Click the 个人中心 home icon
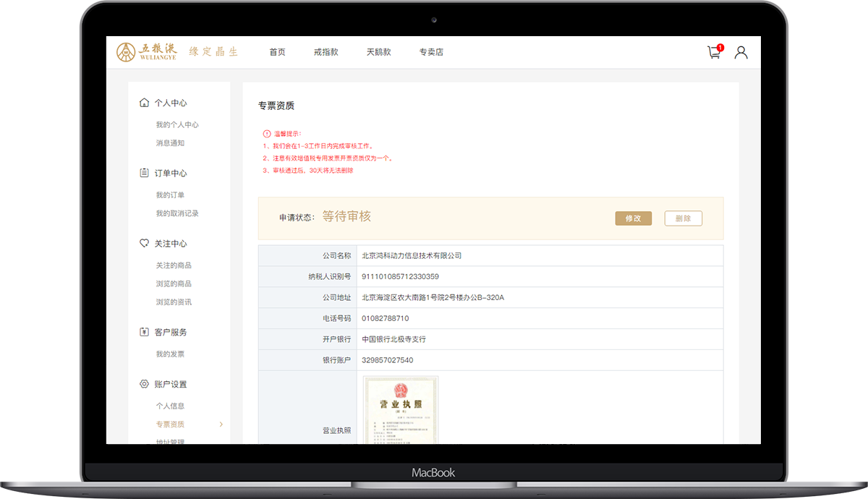 tap(144, 103)
